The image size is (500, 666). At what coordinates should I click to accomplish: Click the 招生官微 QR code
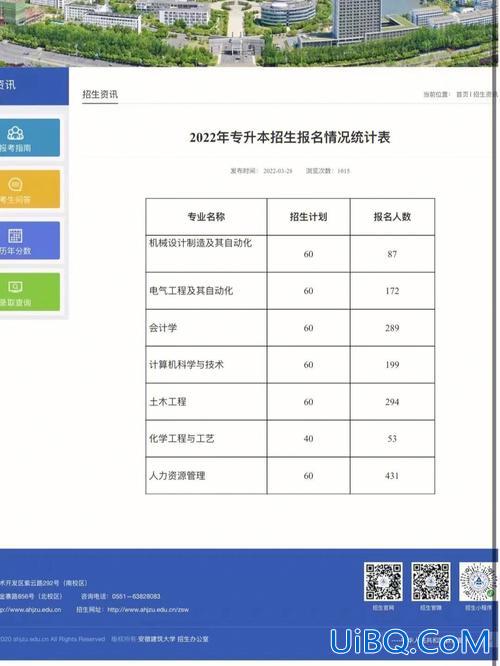[x=431, y=582]
